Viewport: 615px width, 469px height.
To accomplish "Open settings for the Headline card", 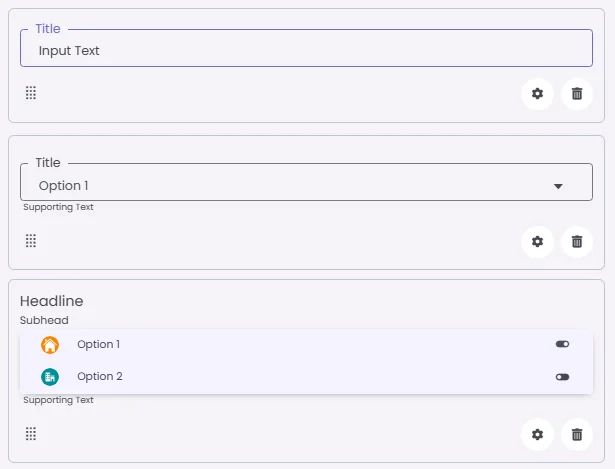I will 537,434.
